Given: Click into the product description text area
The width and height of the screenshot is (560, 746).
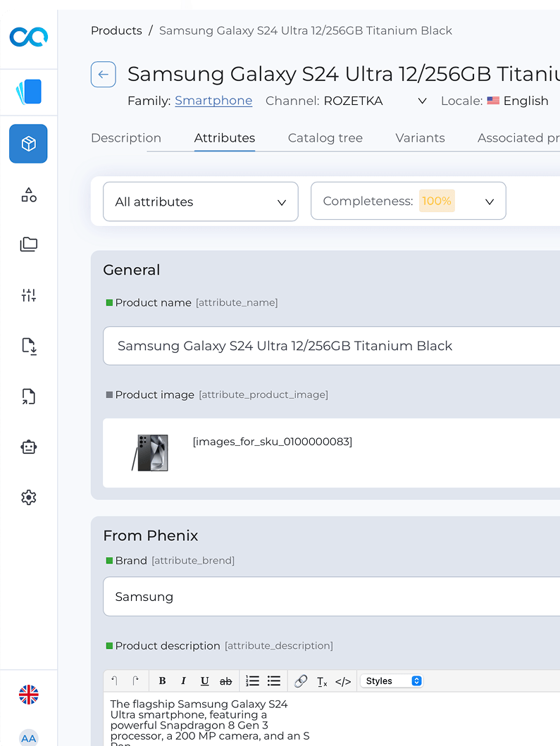Looking at the screenshot, I should tap(332, 719).
